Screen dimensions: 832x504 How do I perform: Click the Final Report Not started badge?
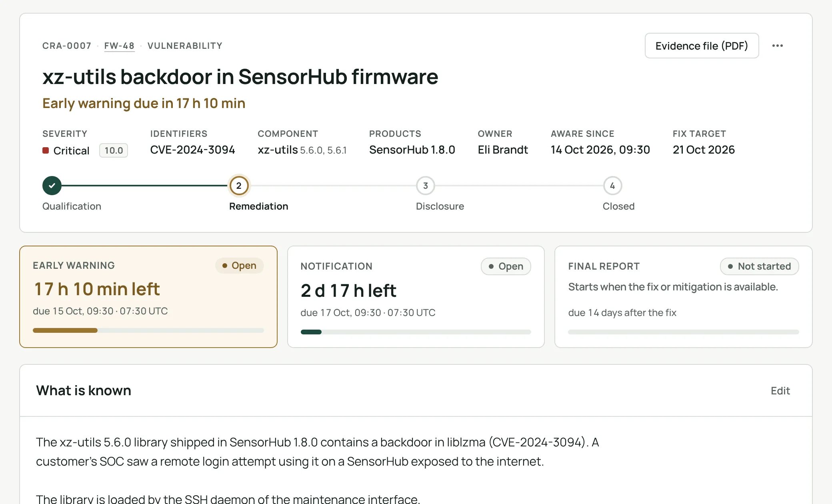[759, 266]
